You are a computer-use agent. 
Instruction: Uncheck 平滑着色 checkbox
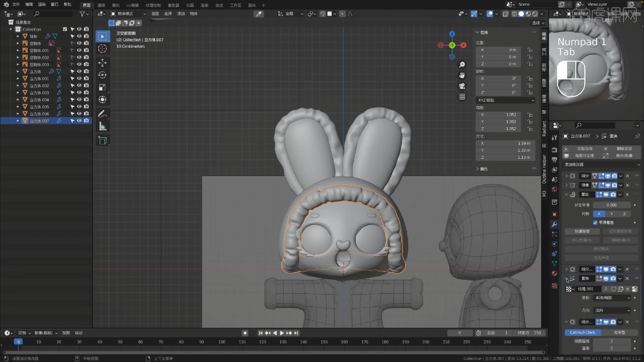point(595,223)
